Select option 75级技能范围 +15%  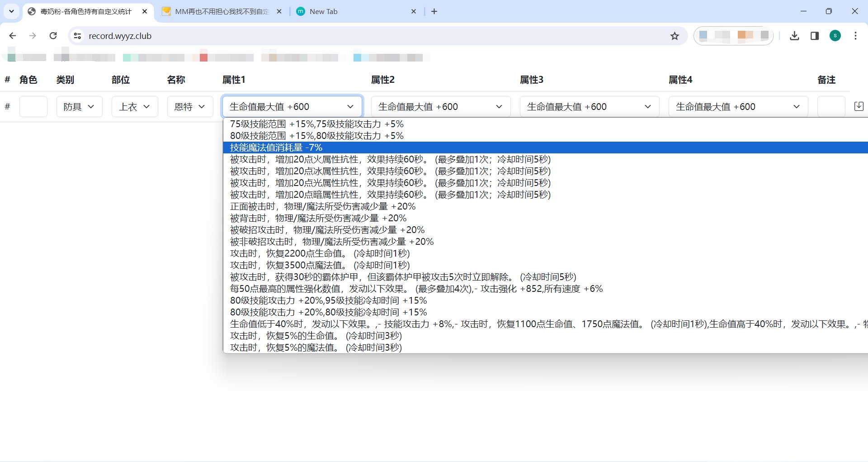click(x=546, y=124)
